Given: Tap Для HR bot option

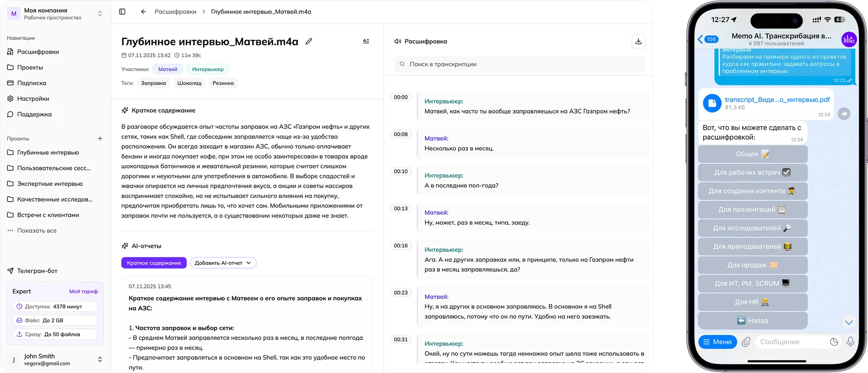Looking at the screenshot, I should [x=753, y=302].
